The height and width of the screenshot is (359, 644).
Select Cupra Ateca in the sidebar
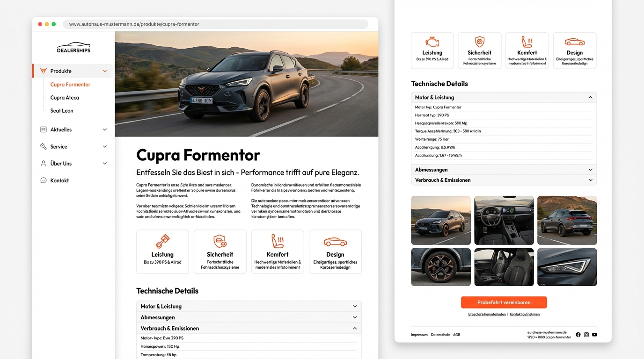tap(65, 98)
